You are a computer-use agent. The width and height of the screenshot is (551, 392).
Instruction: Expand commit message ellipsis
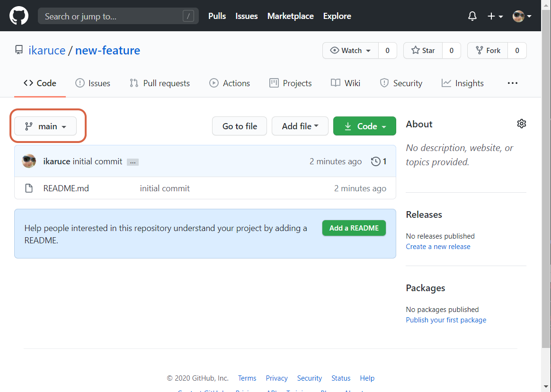click(x=133, y=162)
